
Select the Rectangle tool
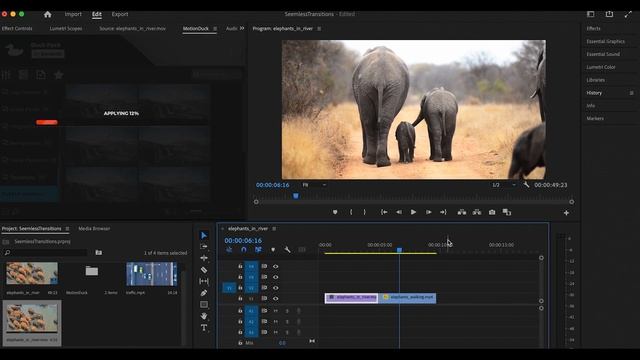[204, 304]
